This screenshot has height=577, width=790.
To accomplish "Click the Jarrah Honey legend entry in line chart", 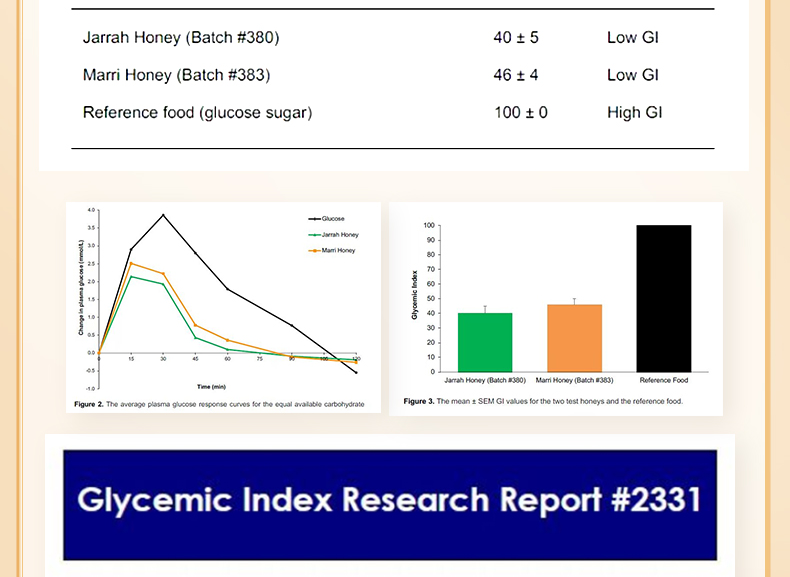I will 338,234.
